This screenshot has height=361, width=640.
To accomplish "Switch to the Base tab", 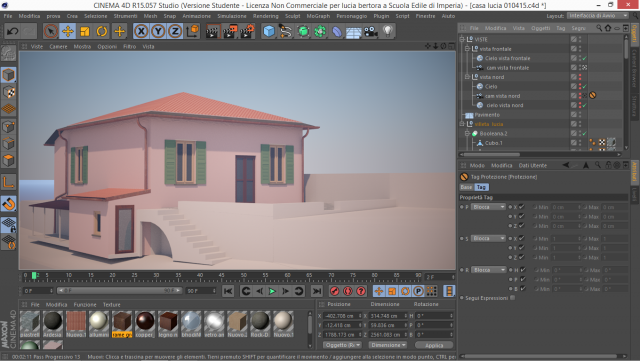I will coord(466,187).
